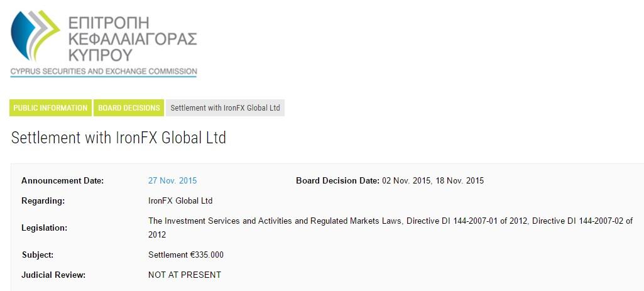Click IronFX Global Ltd in Regarding row
644x291 pixels.
point(180,201)
